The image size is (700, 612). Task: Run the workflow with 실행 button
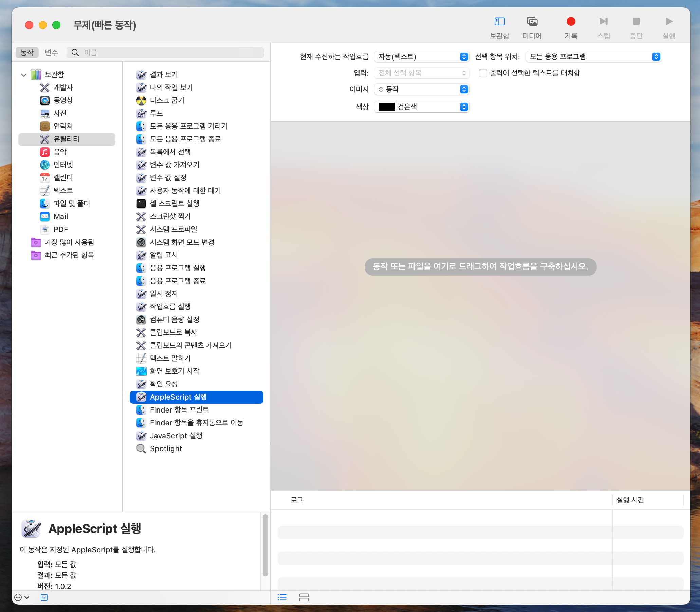tap(668, 22)
